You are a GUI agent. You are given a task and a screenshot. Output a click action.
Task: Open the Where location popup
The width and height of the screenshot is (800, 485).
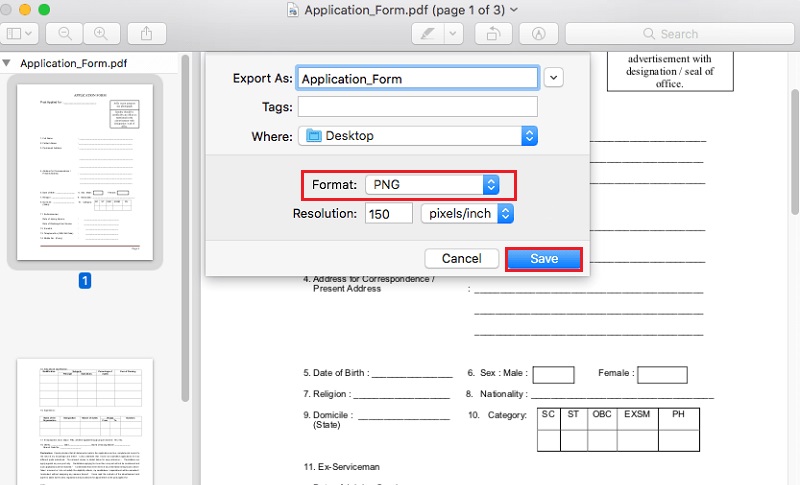[417, 136]
